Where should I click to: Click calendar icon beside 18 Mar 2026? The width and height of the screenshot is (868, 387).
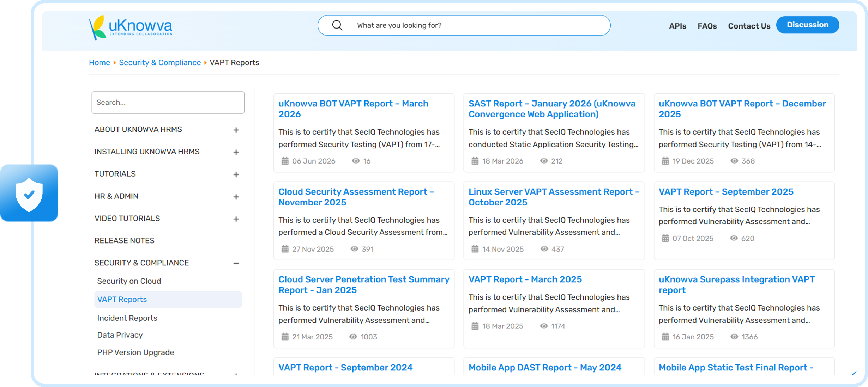tap(475, 161)
